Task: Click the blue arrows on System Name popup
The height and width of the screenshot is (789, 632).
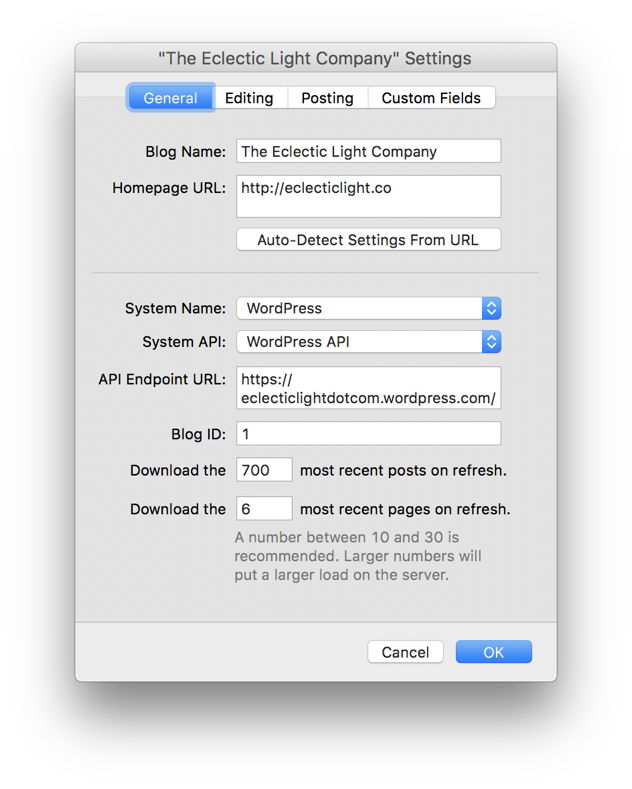Action: pos(491,308)
